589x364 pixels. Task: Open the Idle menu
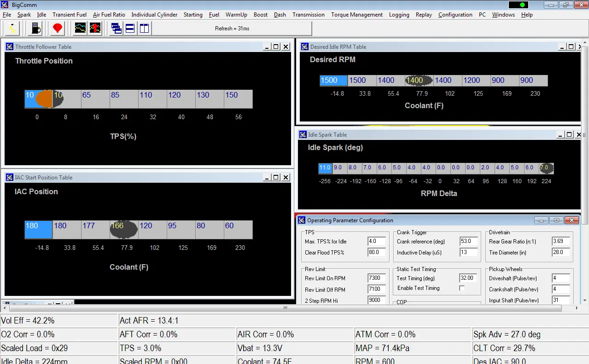pos(42,15)
